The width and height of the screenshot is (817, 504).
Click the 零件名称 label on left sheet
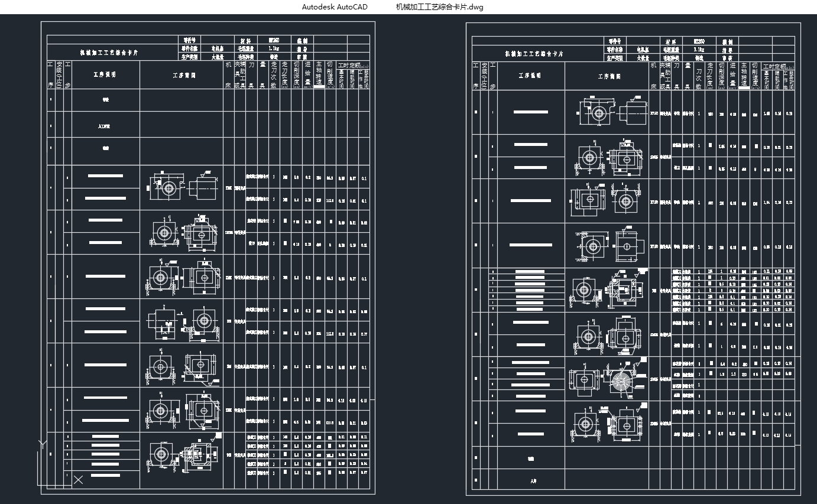pos(189,49)
